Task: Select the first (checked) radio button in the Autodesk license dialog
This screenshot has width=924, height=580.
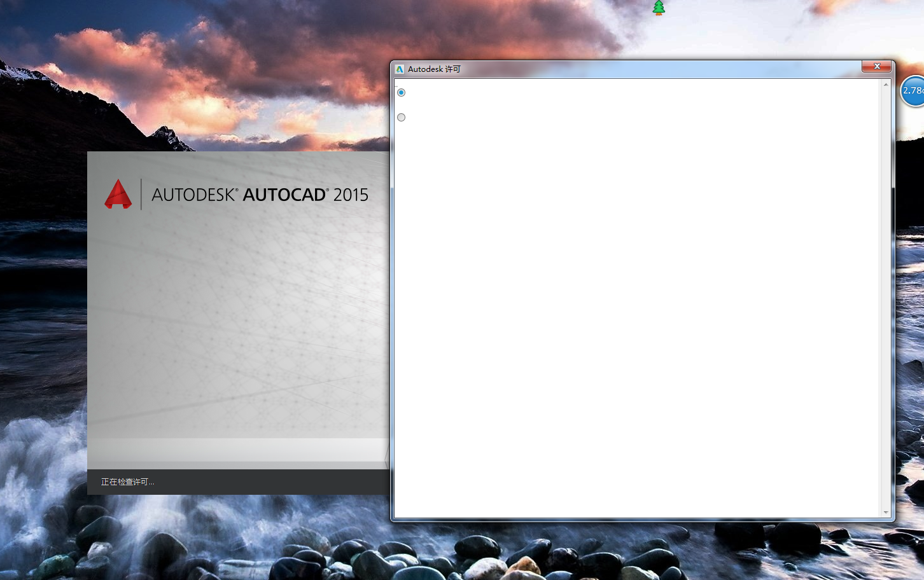Action: point(401,92)
